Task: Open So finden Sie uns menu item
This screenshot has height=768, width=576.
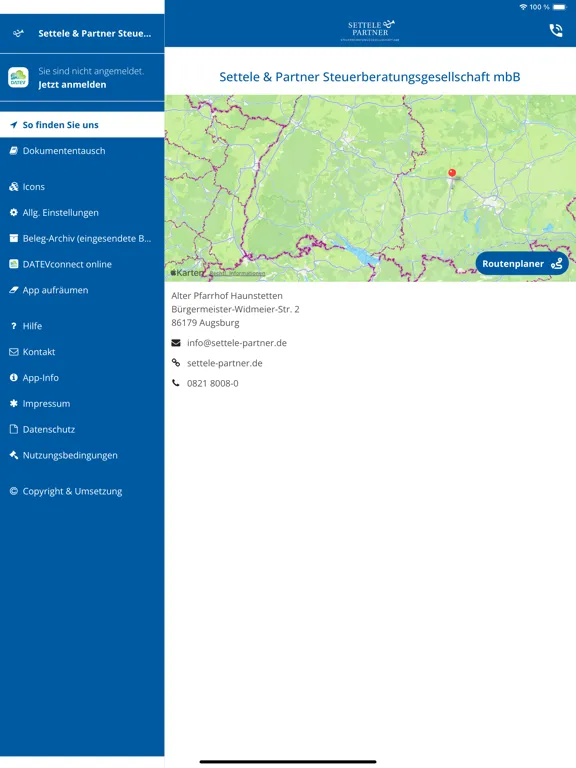Action: (x=82, y=125)
